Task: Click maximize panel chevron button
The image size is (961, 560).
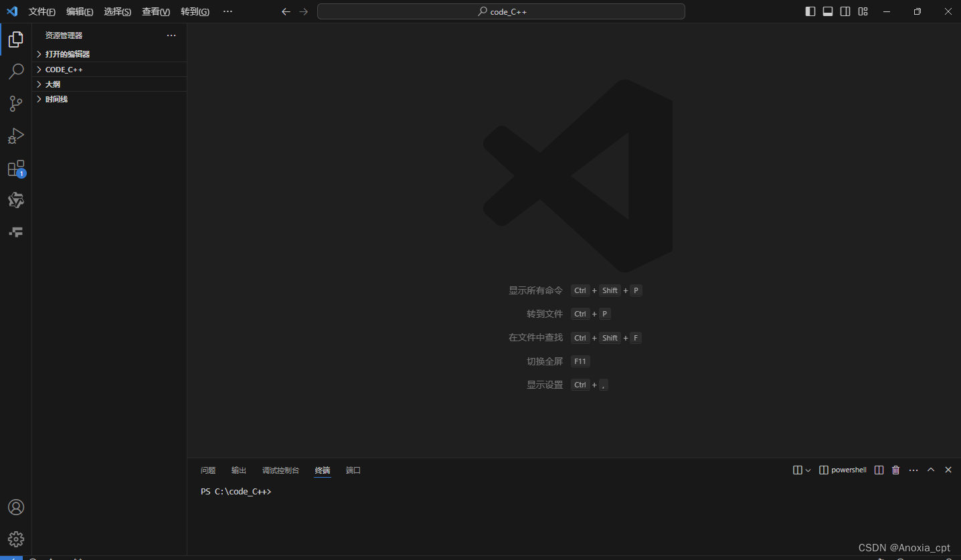Action: click(931, 470)
